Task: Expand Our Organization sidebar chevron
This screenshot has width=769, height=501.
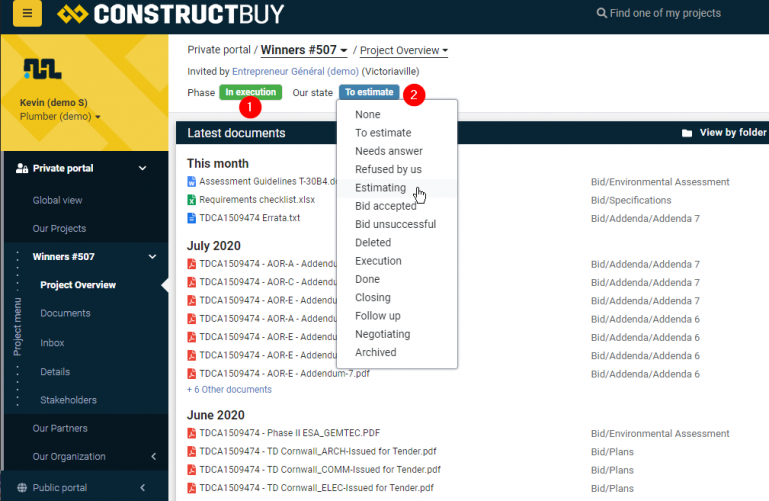Action: pos(154,456)
